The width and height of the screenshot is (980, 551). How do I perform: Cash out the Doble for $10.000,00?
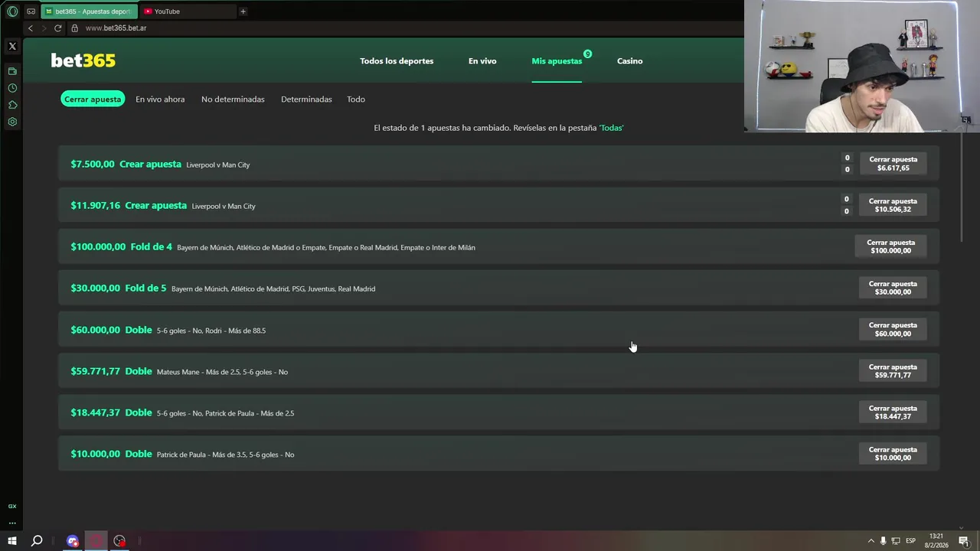pos(893,454)
